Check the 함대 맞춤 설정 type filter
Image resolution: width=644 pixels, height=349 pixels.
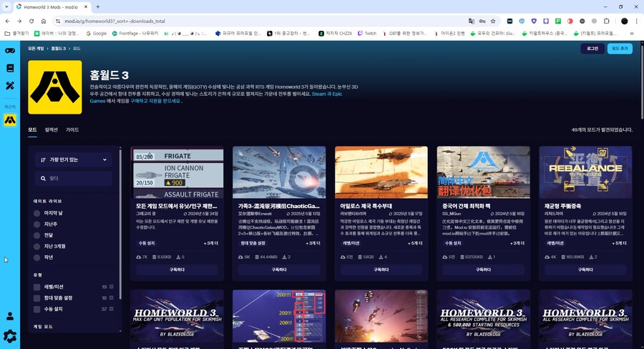[x=37, y=298]
